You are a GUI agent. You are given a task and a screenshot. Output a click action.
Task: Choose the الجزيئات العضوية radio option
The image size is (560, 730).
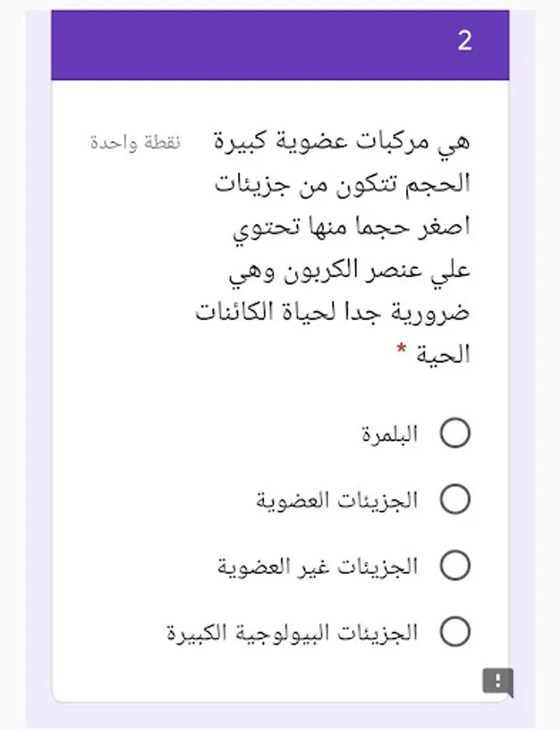[x=455, y=500]
